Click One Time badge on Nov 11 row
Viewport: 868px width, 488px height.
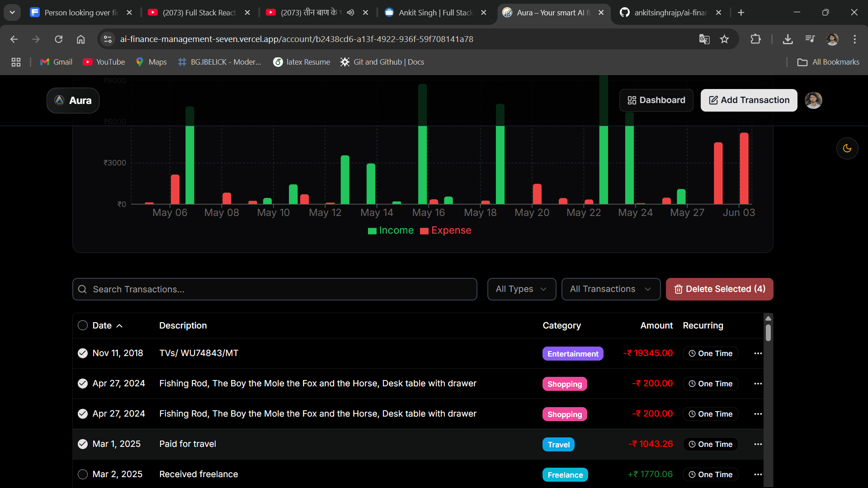[710, 353]
